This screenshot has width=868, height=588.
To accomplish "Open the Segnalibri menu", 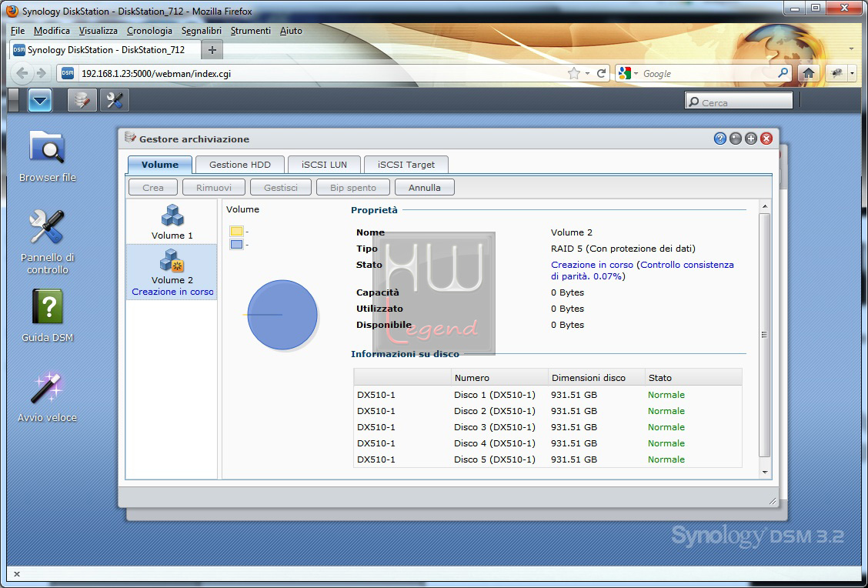I will pos(202,31).
